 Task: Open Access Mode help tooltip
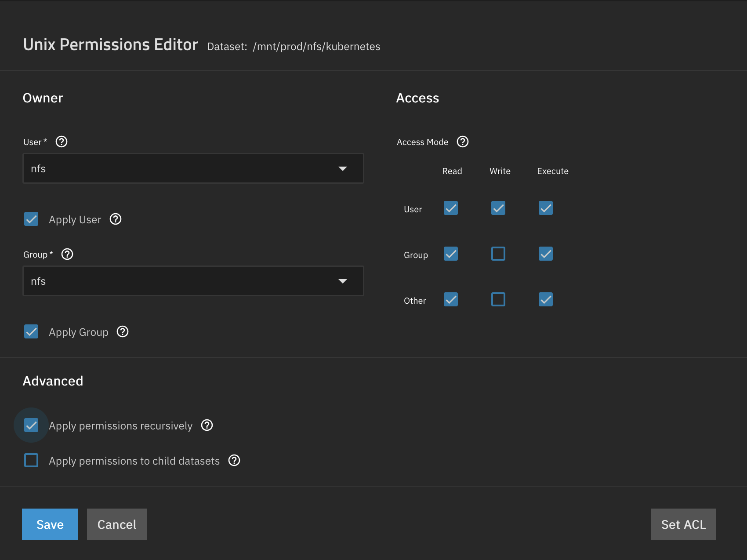pos(463,142)
